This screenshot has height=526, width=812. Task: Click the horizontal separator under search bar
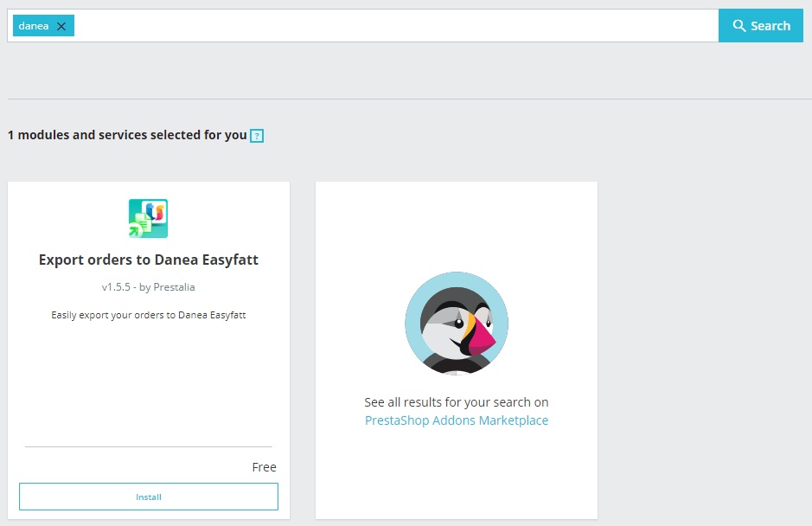pyautogui.click(x=410, y=99)
